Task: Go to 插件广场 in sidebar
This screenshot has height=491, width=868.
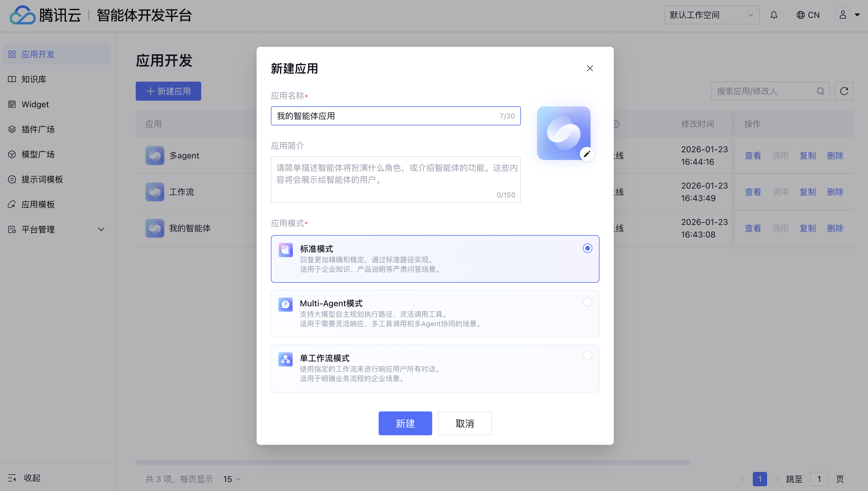Action: point(38,129)
